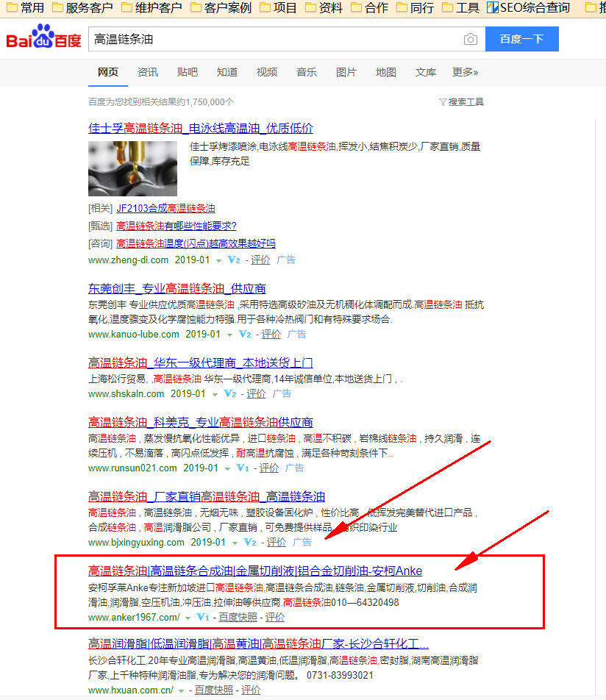Open the 项目 bookmark folder
Screen dimensions: 606x700
pos(279,7)
